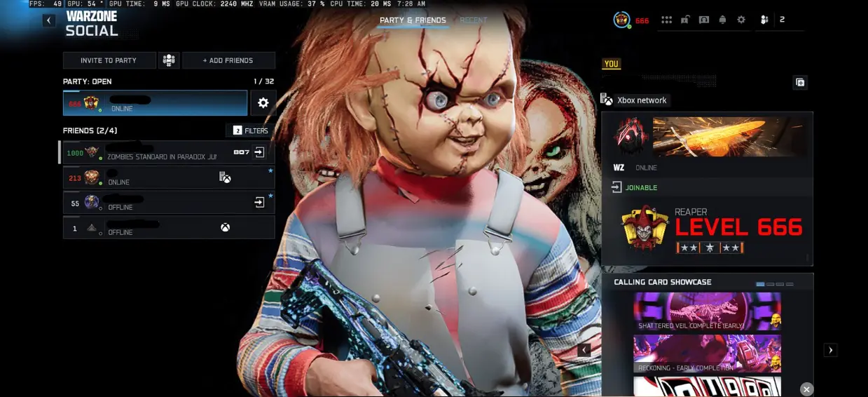Image resolution: width=868 pixels, height=397 pixels.
Task: Select the Shattered Veil Complete calling card
Action: 707,311
